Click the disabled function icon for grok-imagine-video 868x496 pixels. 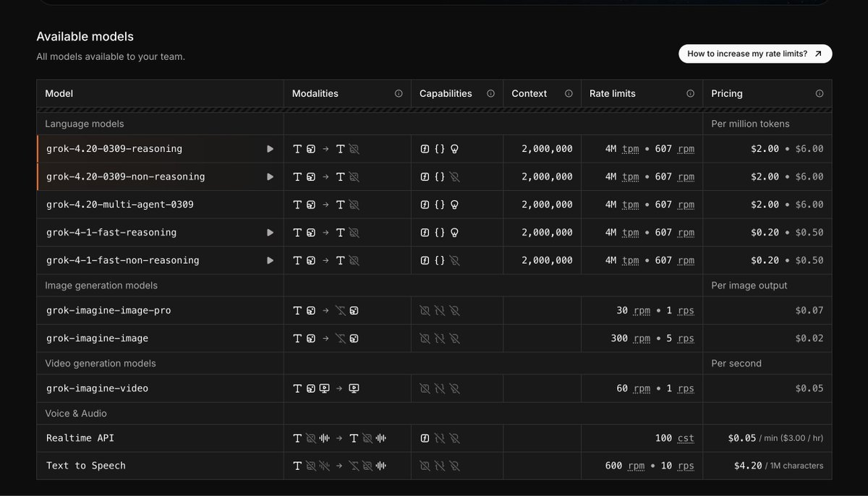pyautogui.click(x=425, y=388)
